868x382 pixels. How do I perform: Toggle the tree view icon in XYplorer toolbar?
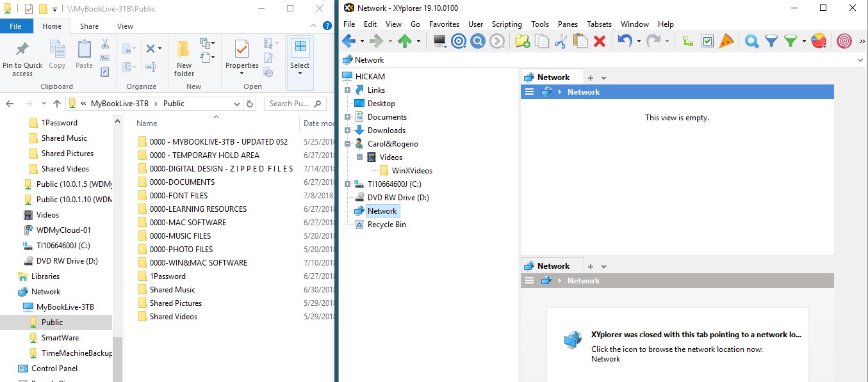pyautogui.click(x=688, y=41)
